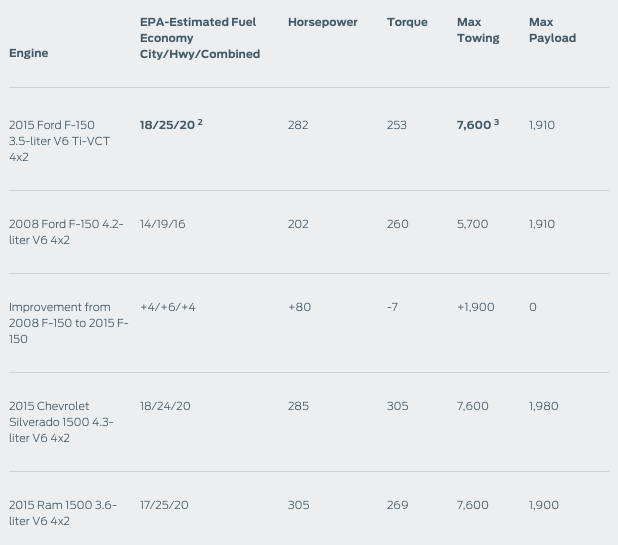Click the Torque column header
Viewport: 618px width, 545px height.
click(407, 22)
